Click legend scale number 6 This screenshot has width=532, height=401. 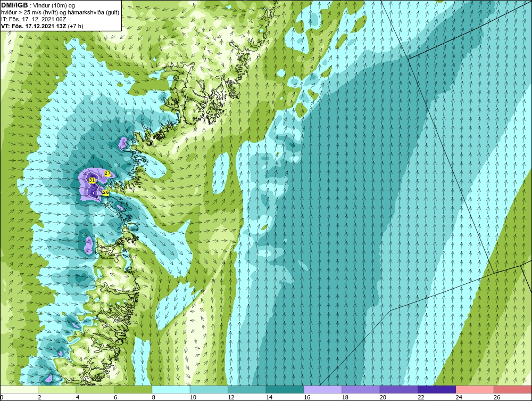[115, 397]
